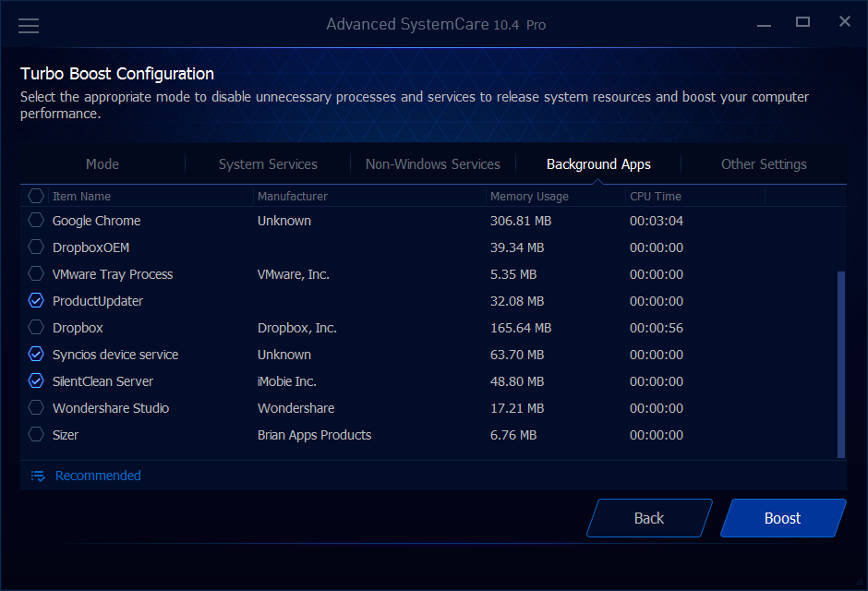Click the Boost button

coord(783,518)
